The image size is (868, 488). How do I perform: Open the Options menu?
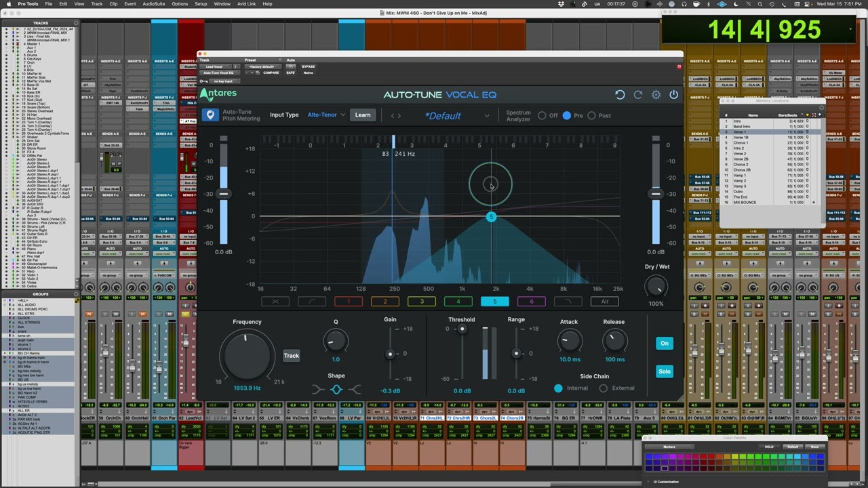click(180, 4)
